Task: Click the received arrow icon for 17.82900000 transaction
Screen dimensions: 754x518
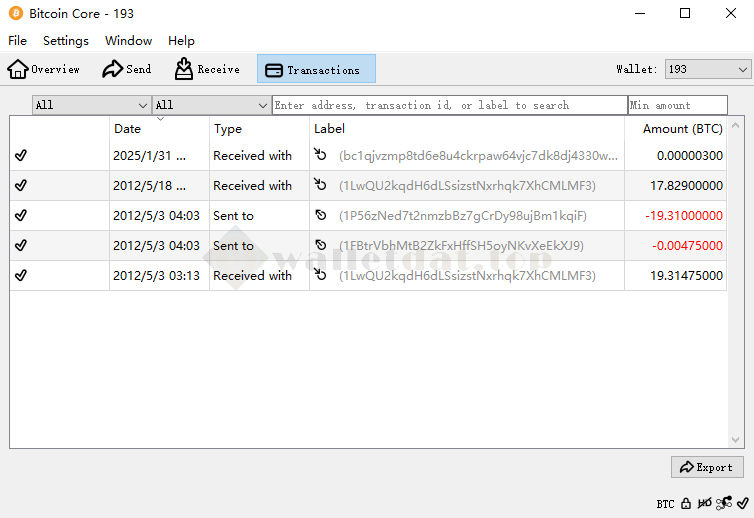Action: pyautogui.click(x=320, y=185)
